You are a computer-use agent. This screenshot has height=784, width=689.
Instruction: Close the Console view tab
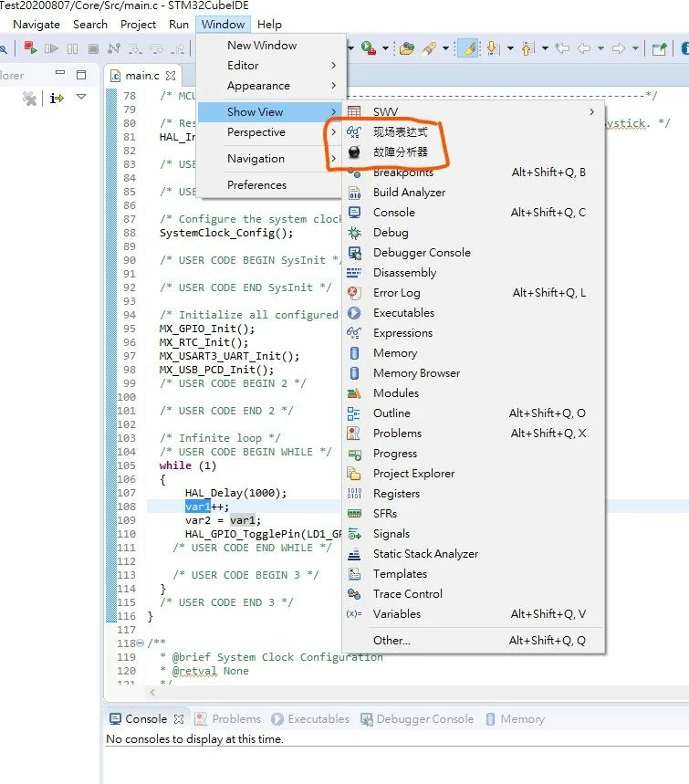click(x=179, y=719)
